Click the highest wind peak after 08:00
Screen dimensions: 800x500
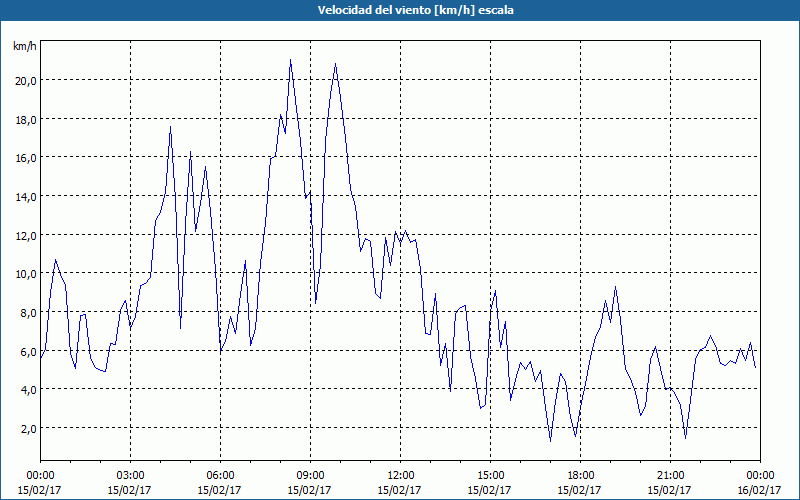[290, 60]
